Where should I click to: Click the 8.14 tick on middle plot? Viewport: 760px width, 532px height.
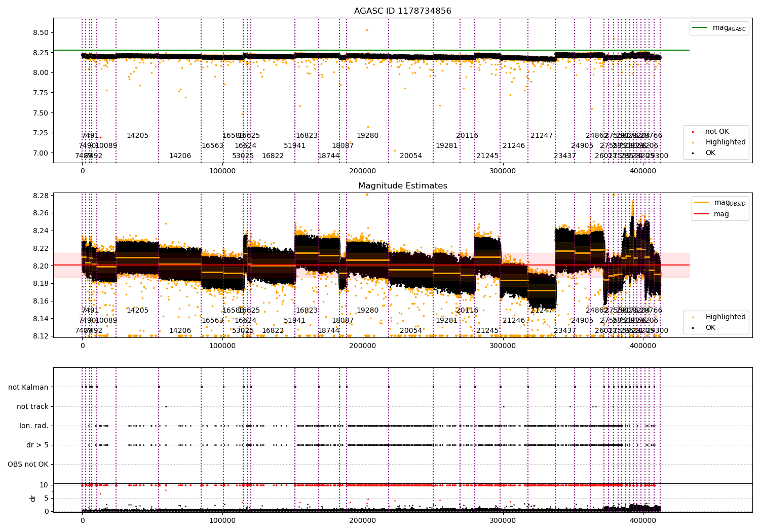[41, 319]
